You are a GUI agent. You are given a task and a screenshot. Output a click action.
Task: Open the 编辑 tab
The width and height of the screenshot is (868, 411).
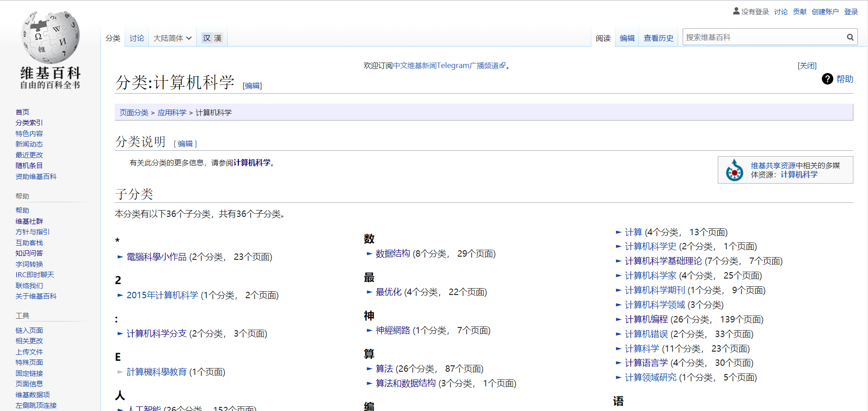[627, 38]
